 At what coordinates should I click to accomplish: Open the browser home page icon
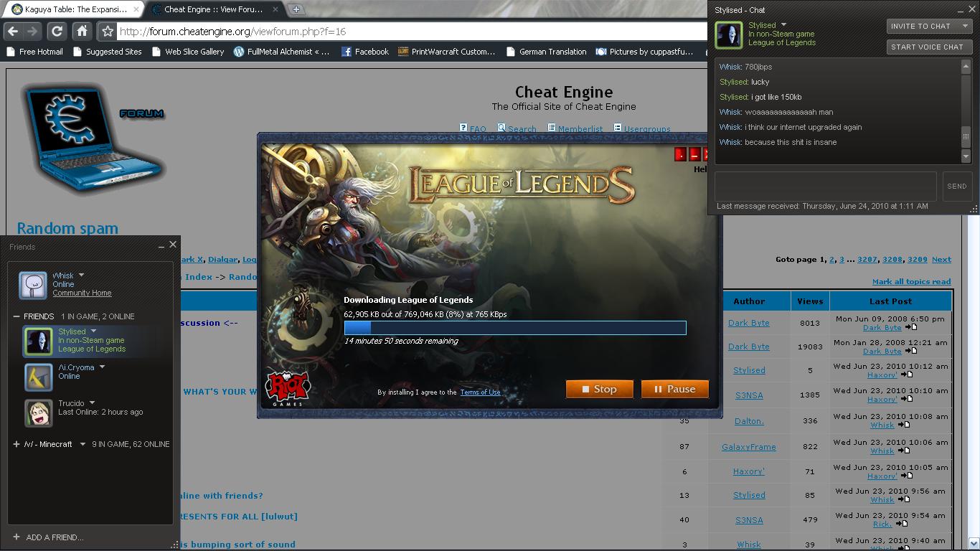click(82, 32)
